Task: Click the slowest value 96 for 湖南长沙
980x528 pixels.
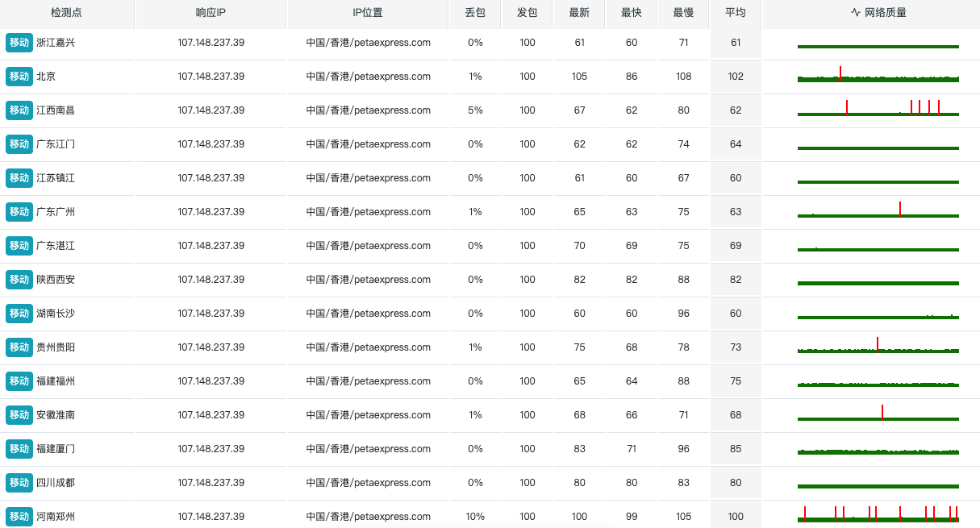Action: 683,314
